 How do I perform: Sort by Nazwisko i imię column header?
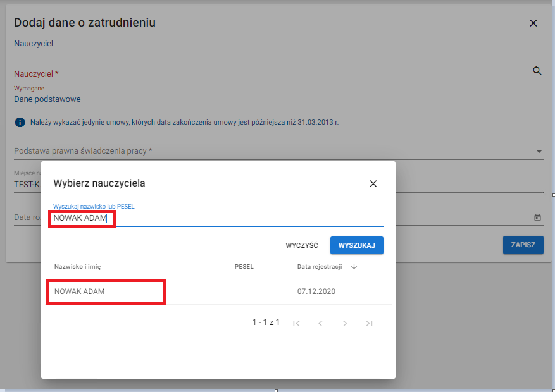coord(77,267)
